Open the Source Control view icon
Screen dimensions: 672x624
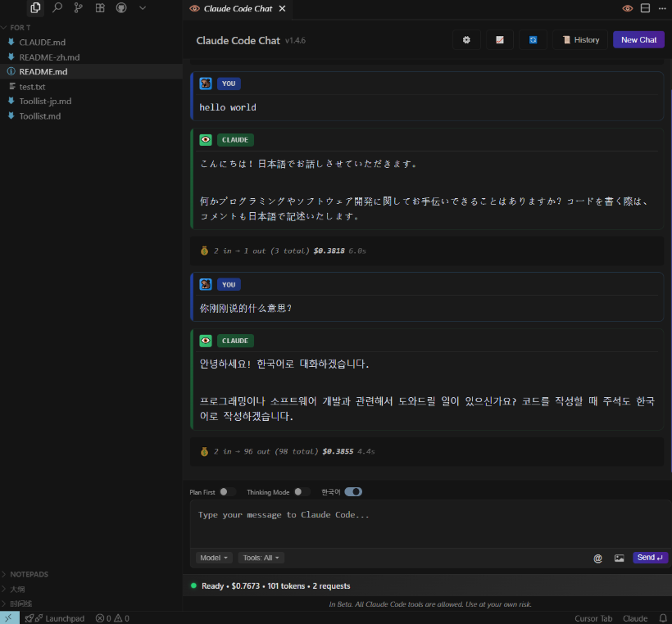[x=79, y=7]
